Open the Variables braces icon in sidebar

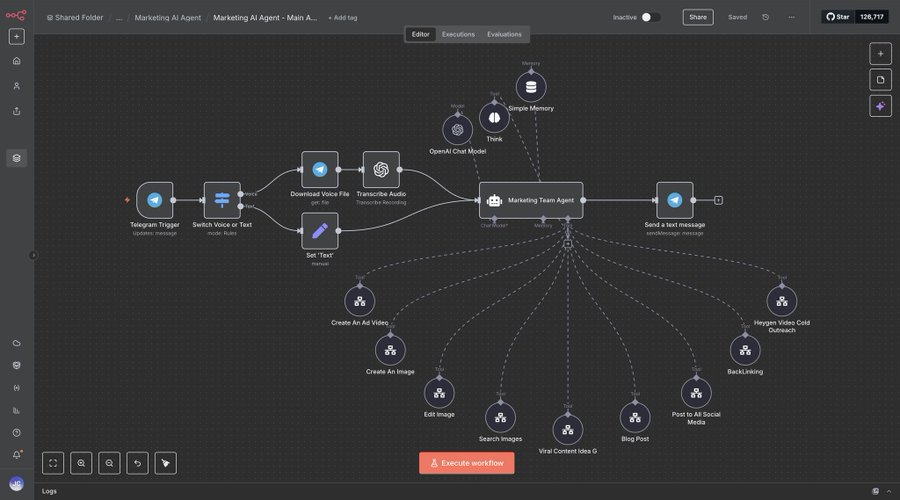click(17, 388)
